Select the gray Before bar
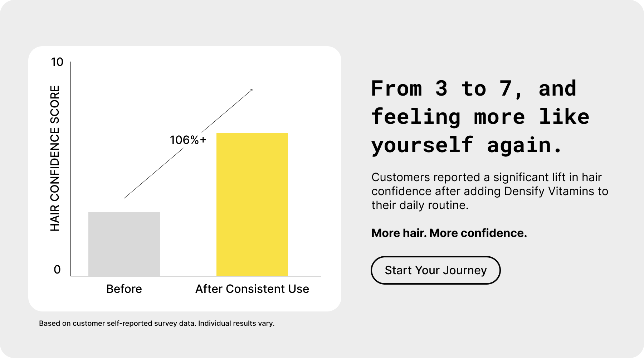Viewport: 644px width, 358px height. 124,243
